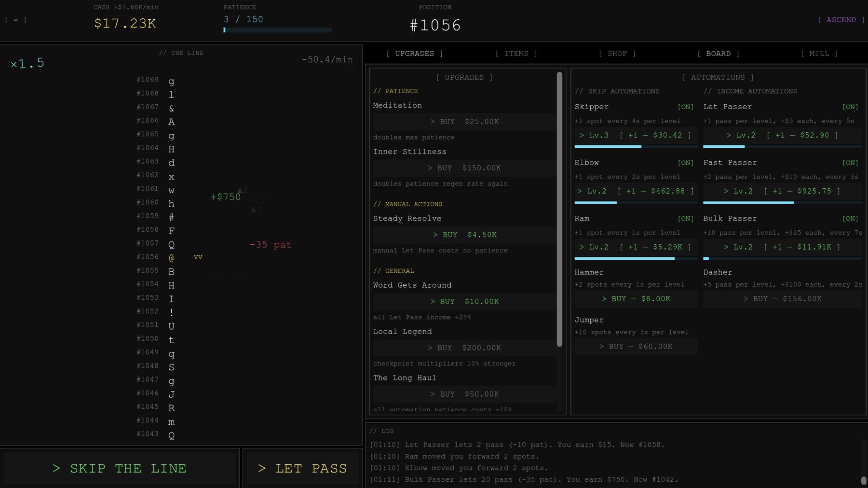Viewport: 868px width, 488px height.
Task: Buy Word Gets Around for $10.00K
Action: pos(464,301)
